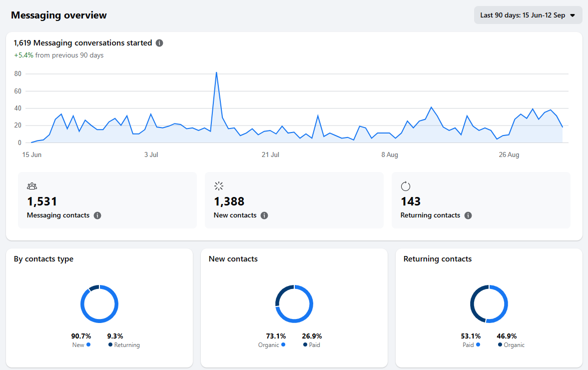
Task: Click the peak spike on the line chart
Action: click(216, 73)
